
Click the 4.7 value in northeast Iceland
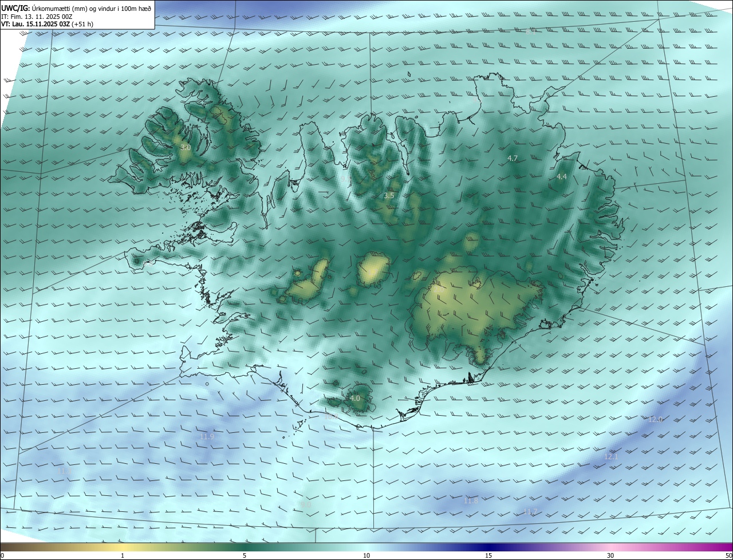pos(513,158)
